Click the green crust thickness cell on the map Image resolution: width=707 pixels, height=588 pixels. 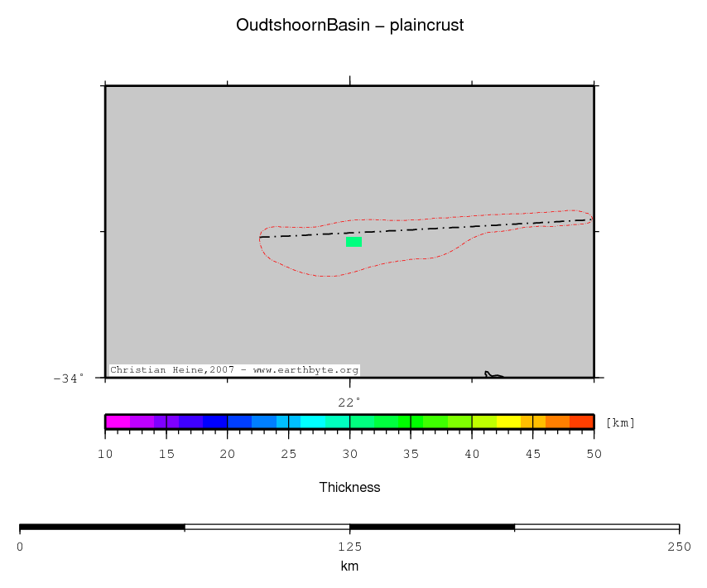click(353, 242)
